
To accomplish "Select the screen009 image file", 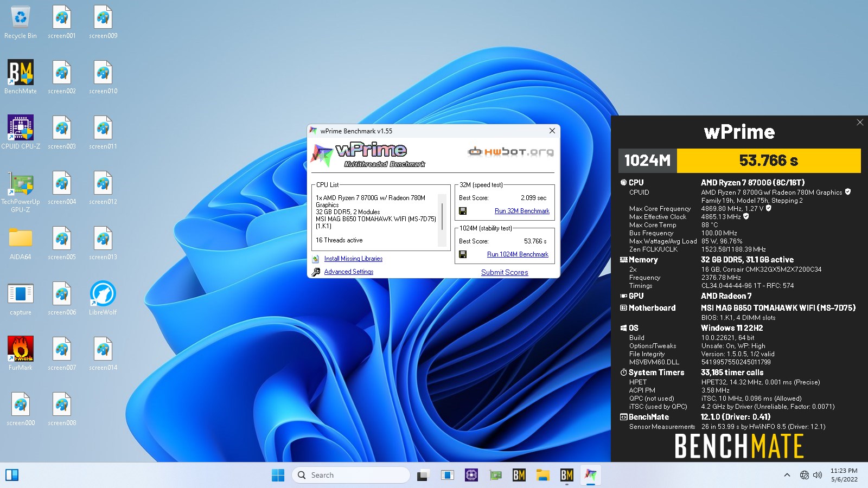I will click(103, 22).
